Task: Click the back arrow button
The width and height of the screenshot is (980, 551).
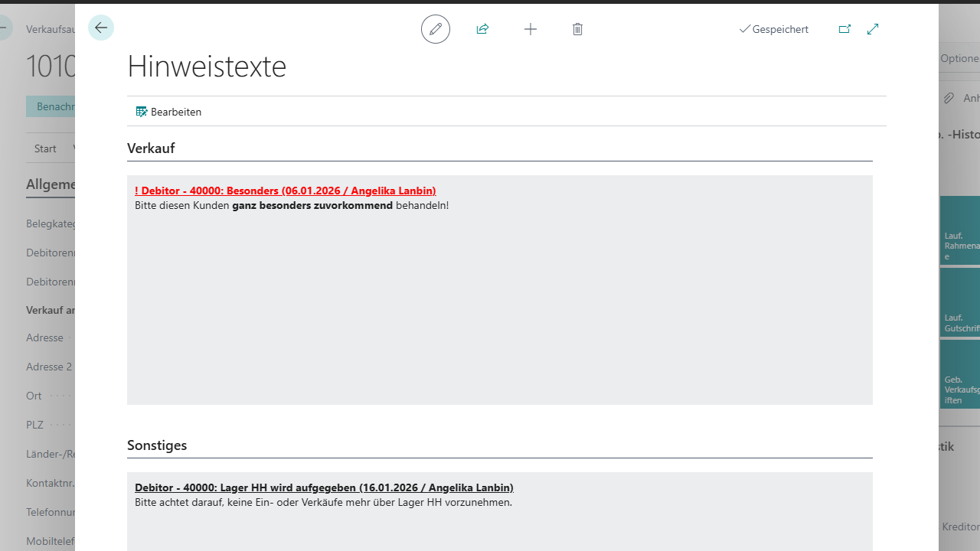Action: coord(101,28)
